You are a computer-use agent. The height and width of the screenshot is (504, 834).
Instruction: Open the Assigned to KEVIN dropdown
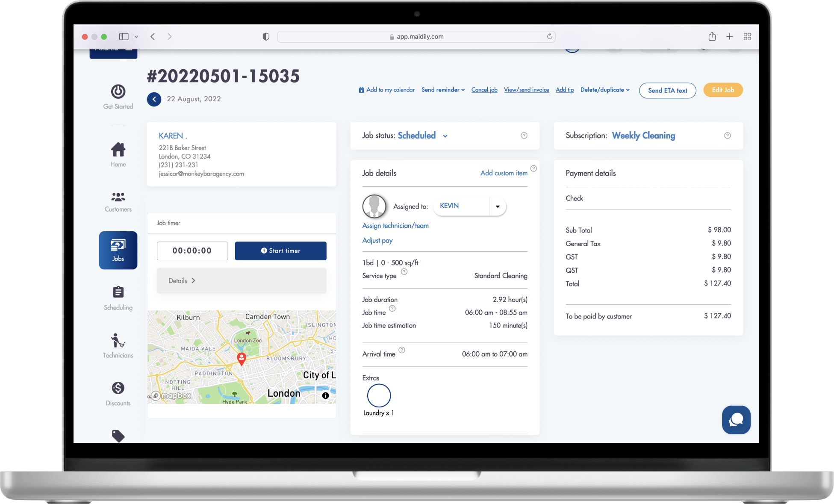point(497,206)
